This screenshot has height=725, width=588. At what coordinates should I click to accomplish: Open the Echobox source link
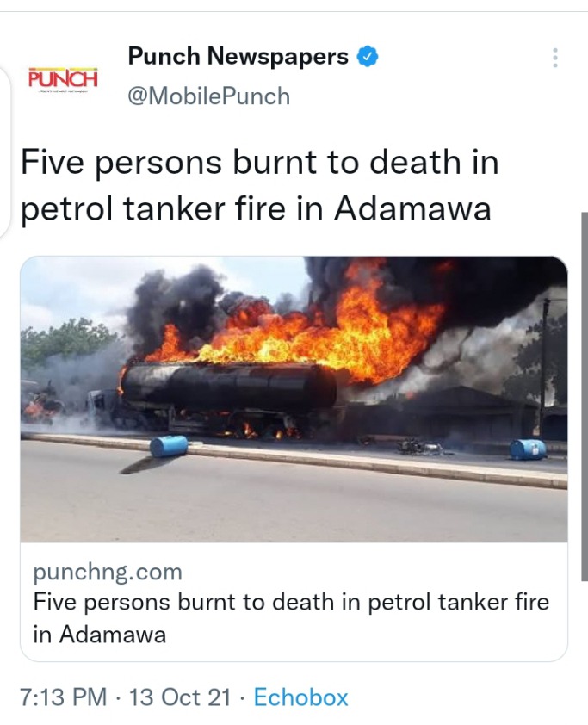point(301,697)
